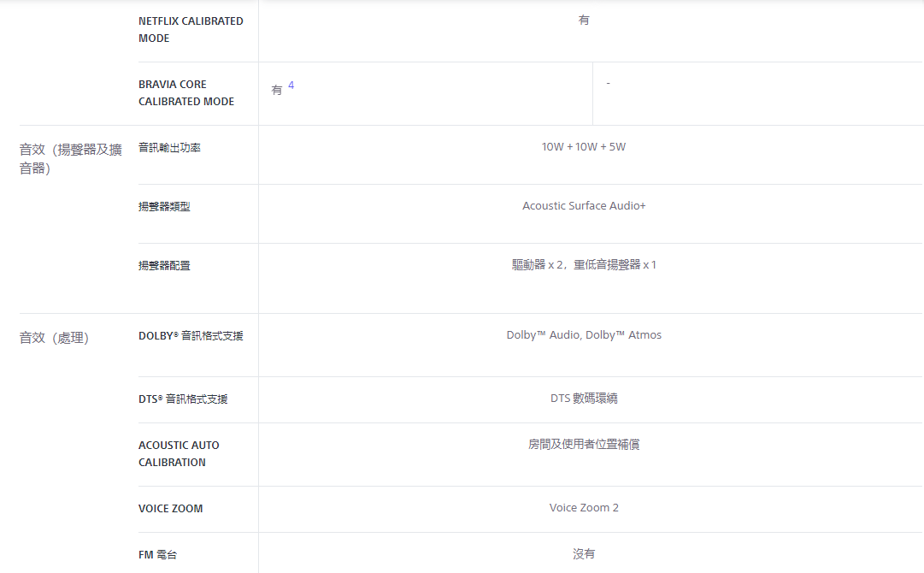Click the 驅動器 x 2 speaker configuration value
The width and height of the screenshot is (924, 573).
coord(584,265)
